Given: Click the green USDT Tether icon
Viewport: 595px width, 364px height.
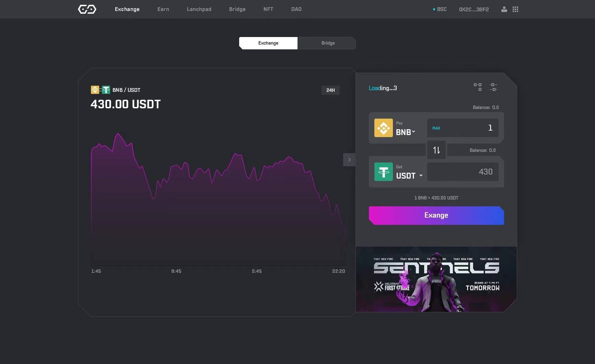Looking at the screenshot, I should 383,172.
